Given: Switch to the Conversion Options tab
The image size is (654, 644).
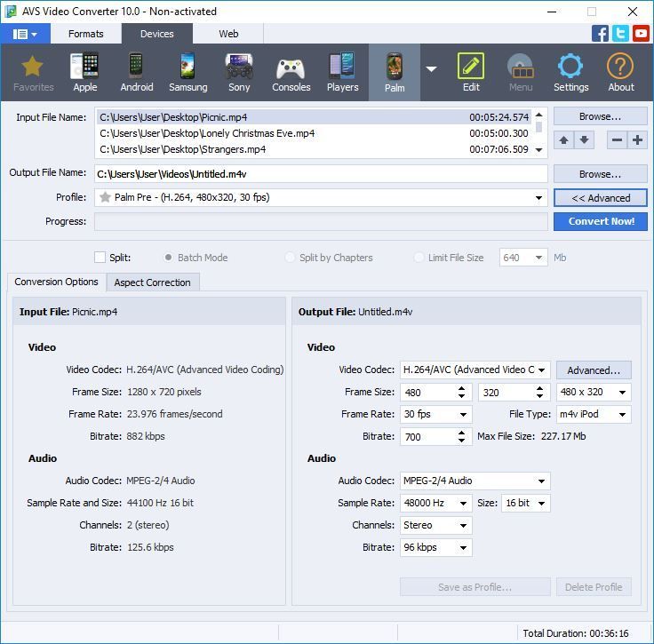Looking at the screenshot, I should 57,282.
